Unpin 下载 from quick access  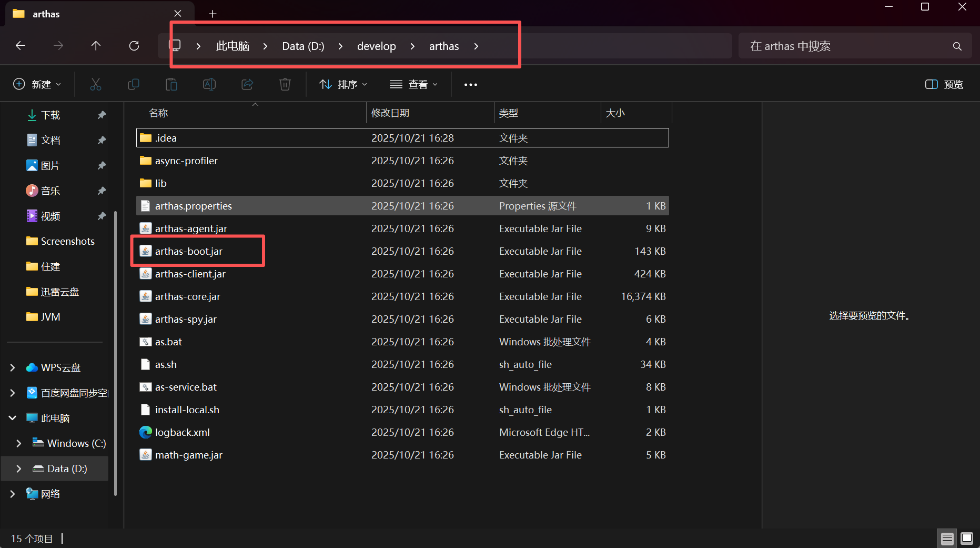(x=102, y=115)
